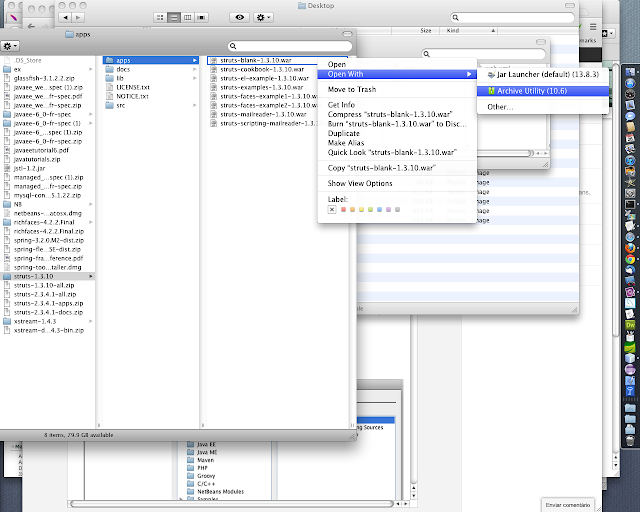Apply the green label color

370,209
